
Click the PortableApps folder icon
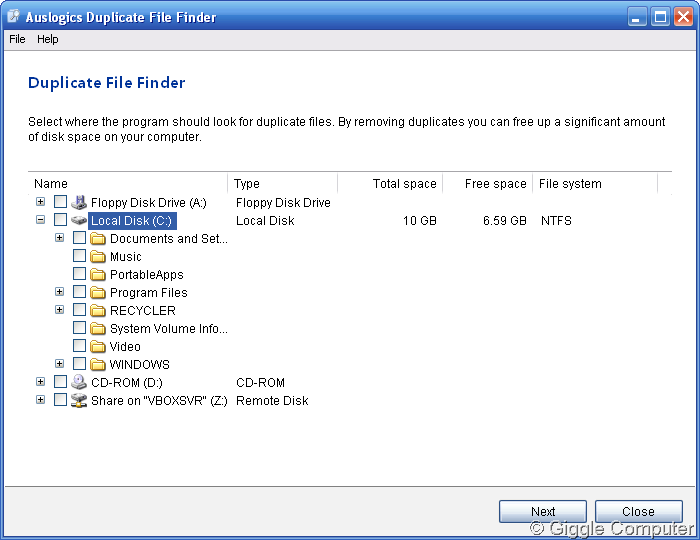point(98,274)
